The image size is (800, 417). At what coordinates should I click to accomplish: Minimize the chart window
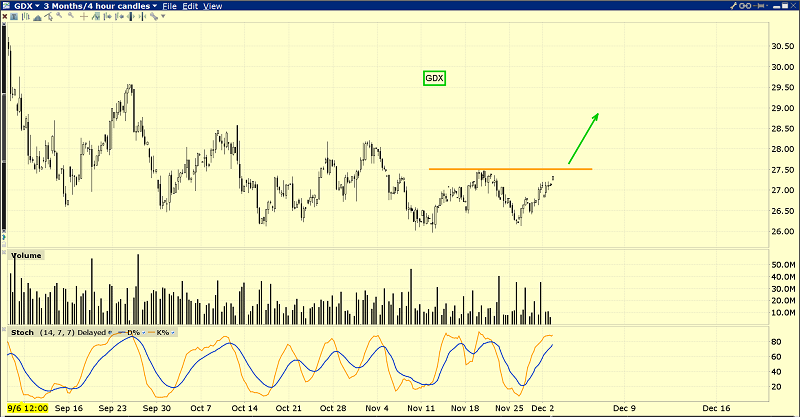coord(777,7)
